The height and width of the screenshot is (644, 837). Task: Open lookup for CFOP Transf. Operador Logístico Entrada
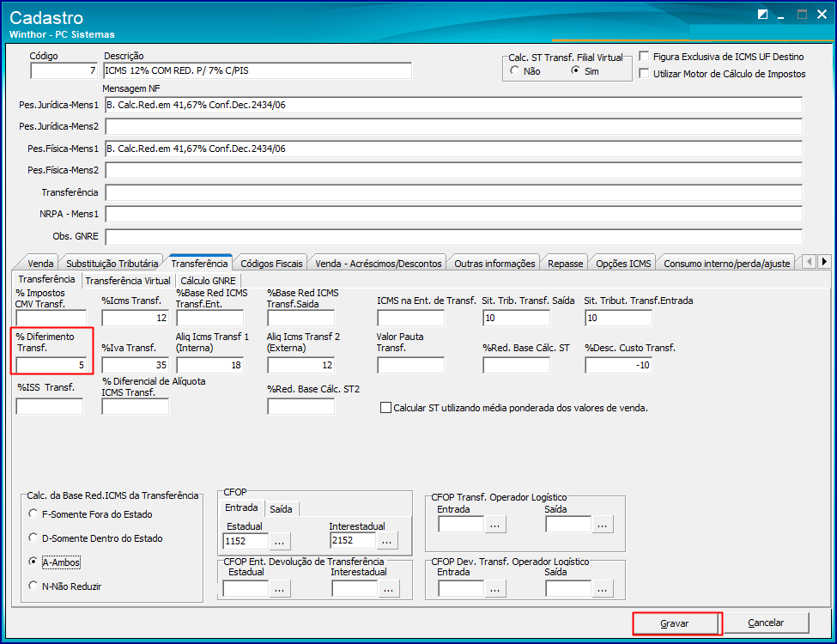click(x=494, y=525)
